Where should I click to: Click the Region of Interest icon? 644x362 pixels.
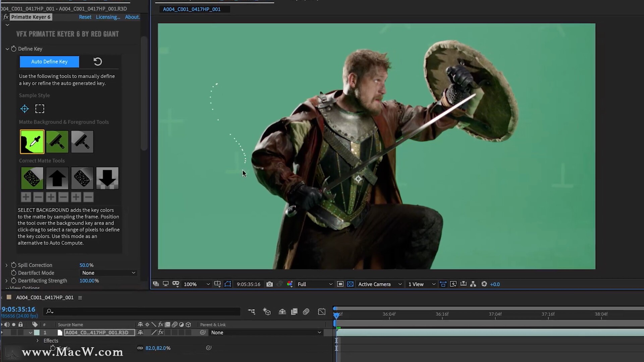coord(340,284)
